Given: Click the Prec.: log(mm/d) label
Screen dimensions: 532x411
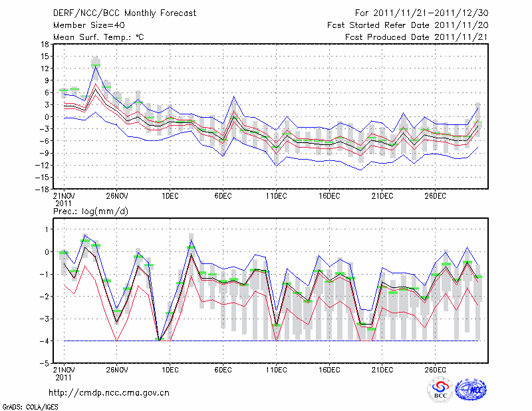Looking at the screenshot, I should click(x=89, y=211).
